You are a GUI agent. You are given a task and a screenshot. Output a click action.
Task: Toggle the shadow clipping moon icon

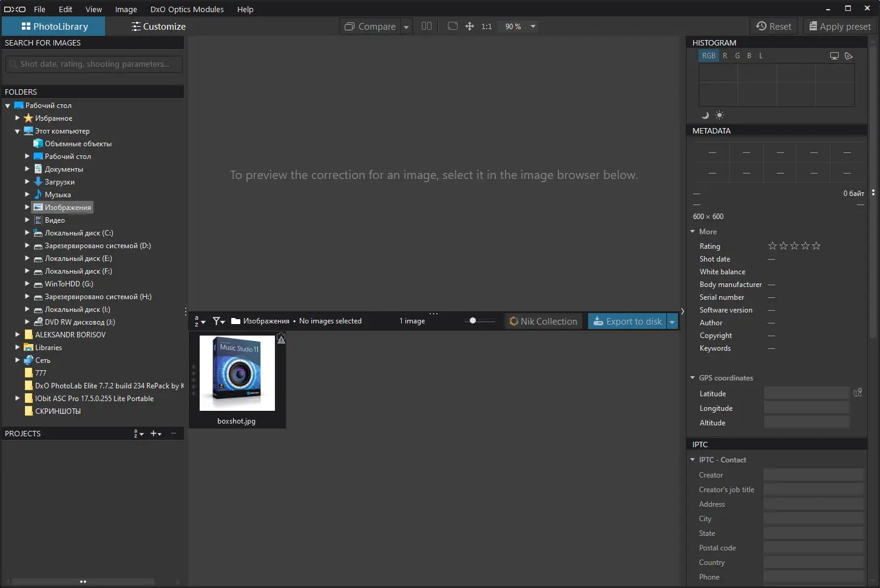pyautogui.click(x=705, y=115)
